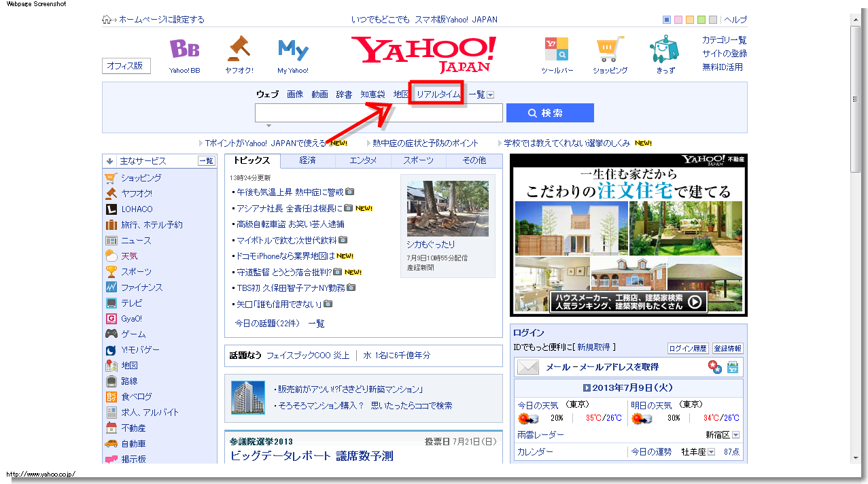This screenshot has width=868, height=484.
Task: Switch to the 動画 search tab
Action: coord(319,95)
